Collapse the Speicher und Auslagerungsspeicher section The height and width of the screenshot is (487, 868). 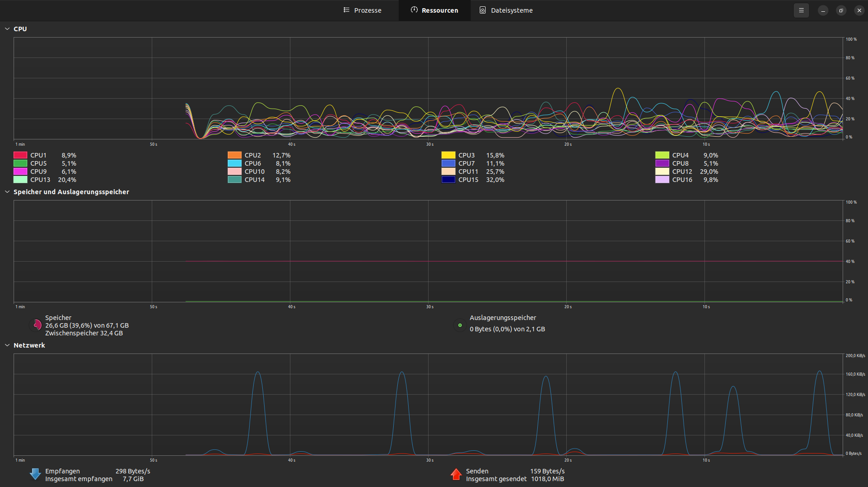tap(7, 191)
